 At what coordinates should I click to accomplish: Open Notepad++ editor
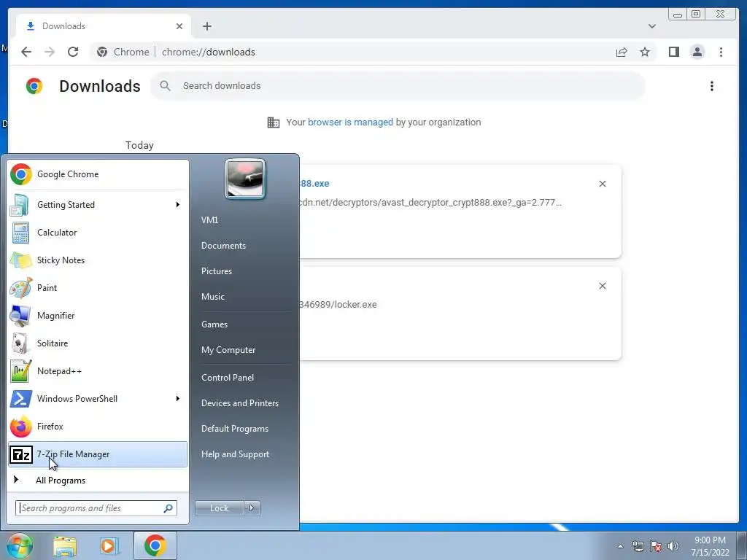pos(98,371)
